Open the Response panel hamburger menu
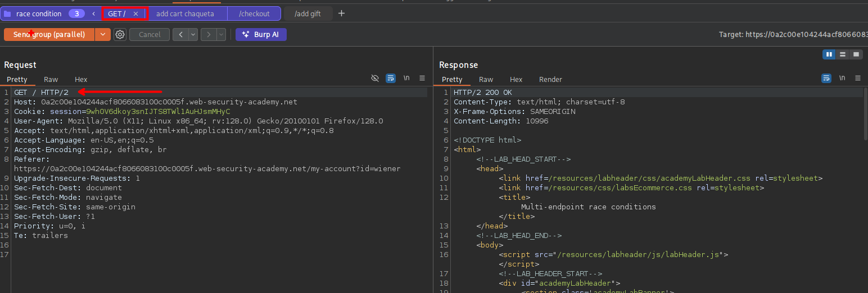This screenshot has width=868, height=293. [857, 78]
